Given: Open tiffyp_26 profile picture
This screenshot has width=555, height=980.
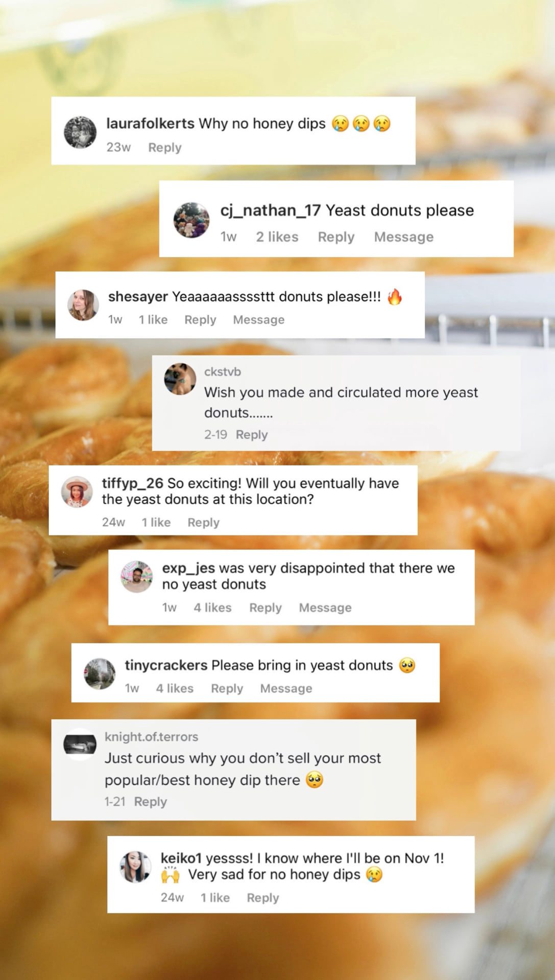Looking at the screenshot, I should 77,492.
